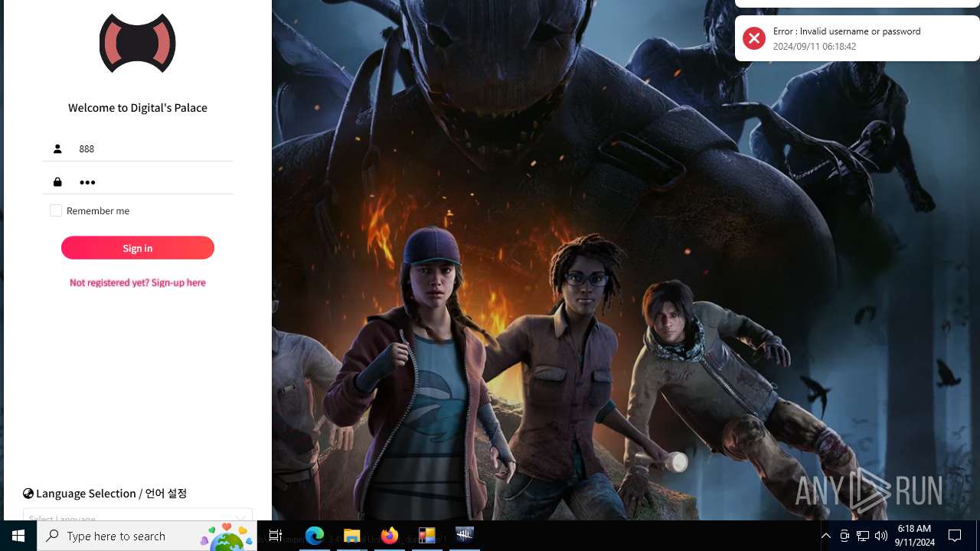Click the Invalid username or password error message
This screenshot has width=980, height=551.
[x=847, y=31]
